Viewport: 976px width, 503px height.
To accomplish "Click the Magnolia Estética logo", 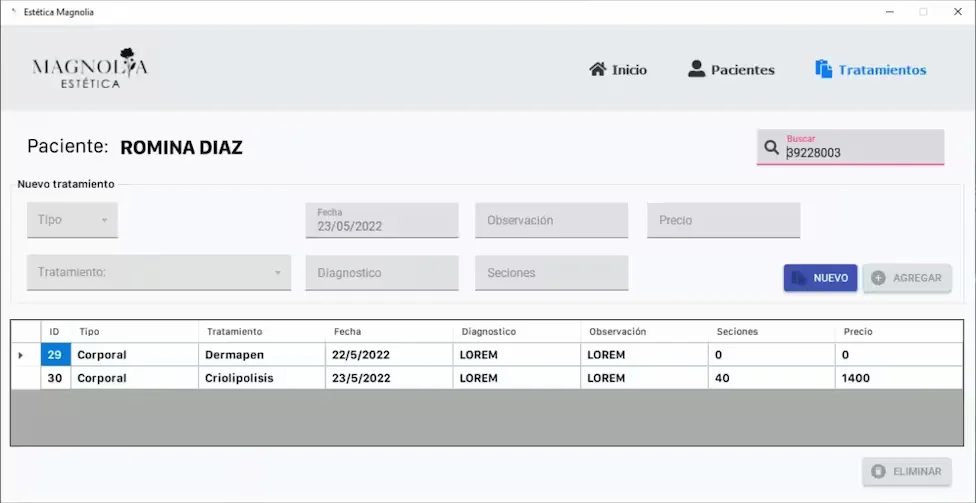I will 90,68.
